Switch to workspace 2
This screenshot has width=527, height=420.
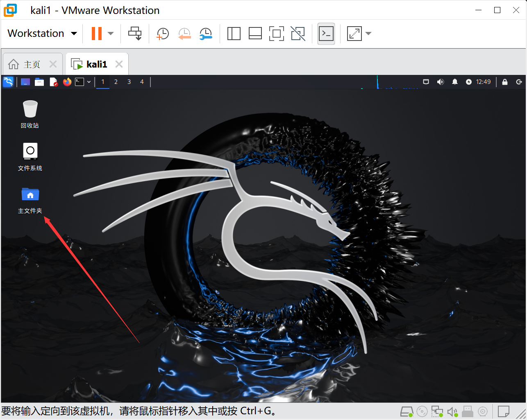116,82
